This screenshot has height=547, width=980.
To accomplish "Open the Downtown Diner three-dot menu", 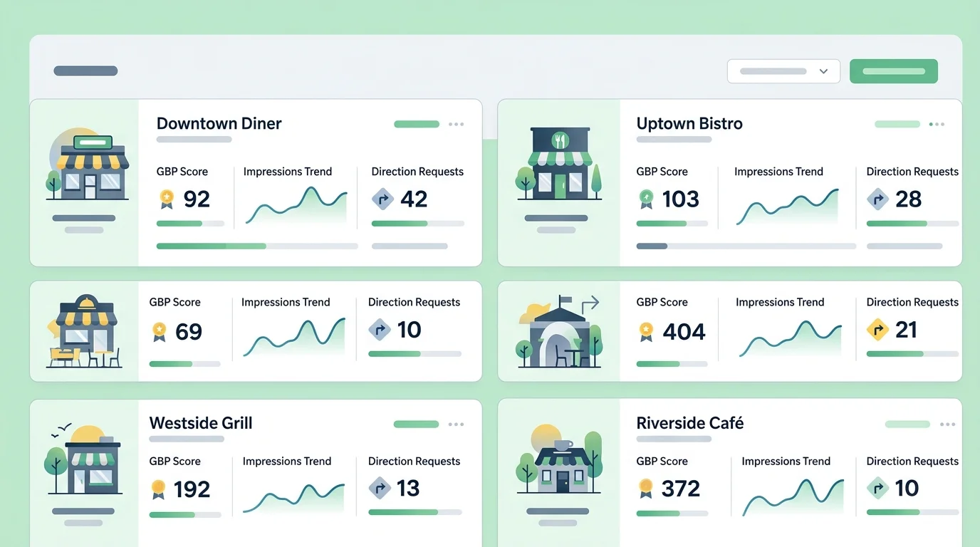I will coord(457,124).
